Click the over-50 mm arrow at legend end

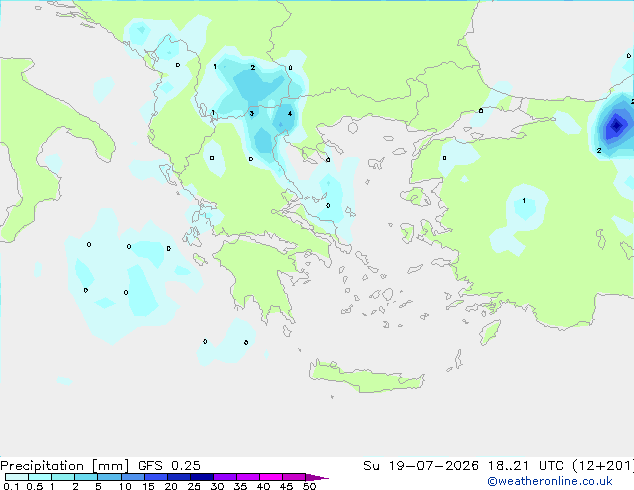317,477
